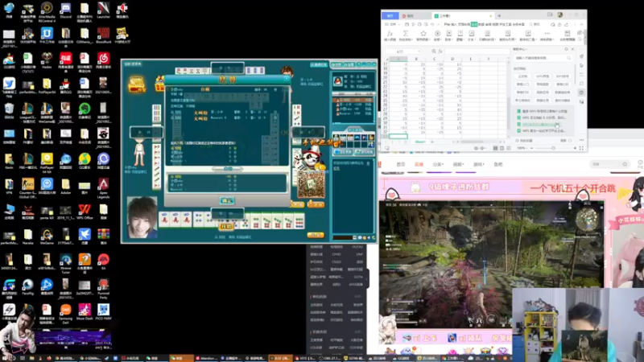Viewport: 644px width, 362px height.
Task: Expand the 分类 dropdown in the browser navigation
Action: [x=437, y=164]
